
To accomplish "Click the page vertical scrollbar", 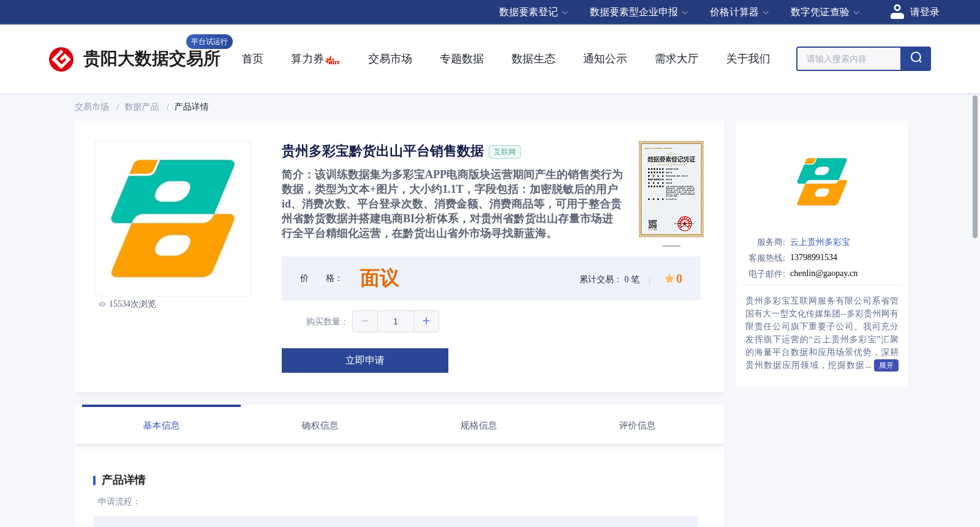I will coord(975,166).
